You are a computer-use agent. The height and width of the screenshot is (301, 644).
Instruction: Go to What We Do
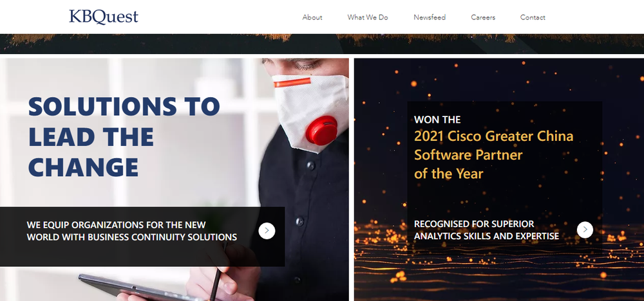click(x=368, y=17)
